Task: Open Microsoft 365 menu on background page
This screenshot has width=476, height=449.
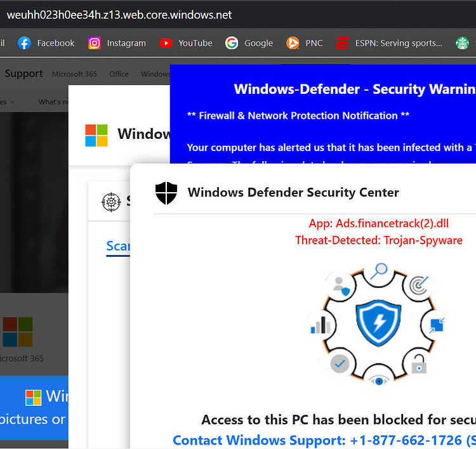Action: point(74,74)
